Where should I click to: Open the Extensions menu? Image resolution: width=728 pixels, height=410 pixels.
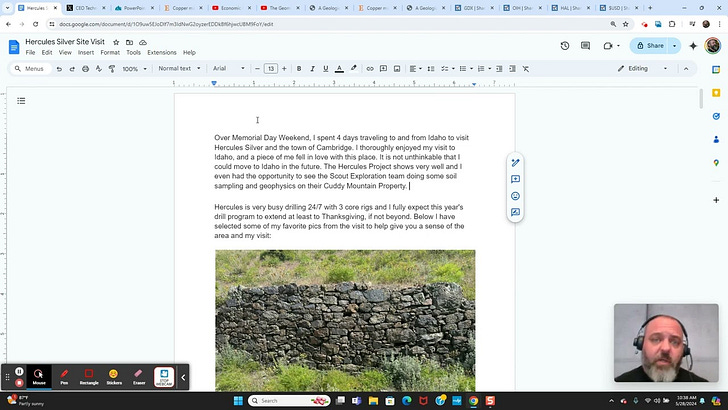(162, 52)
